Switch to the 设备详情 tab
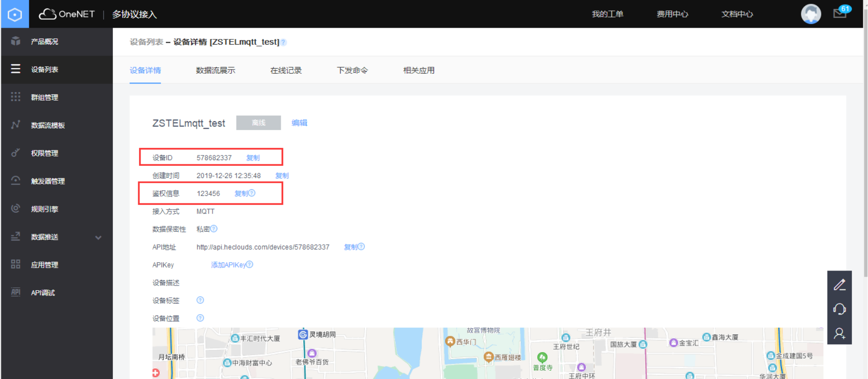Image resolution: width=868 pixels, height=379 pixels. (x=145, y=70)
